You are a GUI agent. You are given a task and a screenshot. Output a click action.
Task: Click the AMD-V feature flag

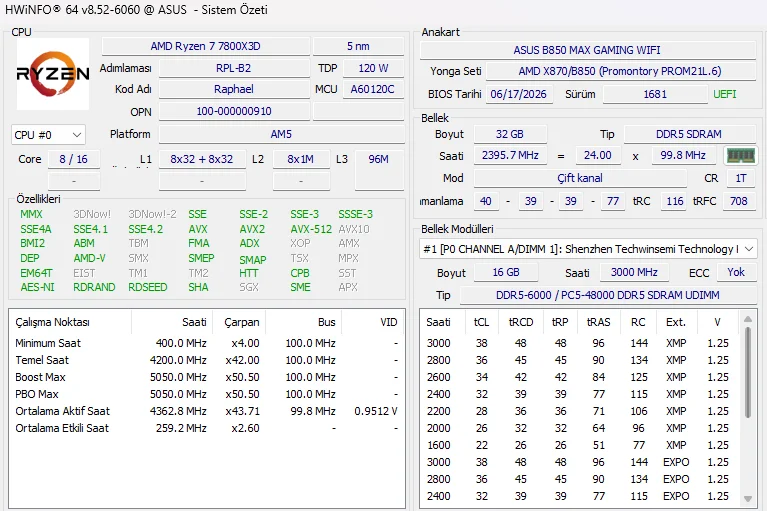point(90,258)
